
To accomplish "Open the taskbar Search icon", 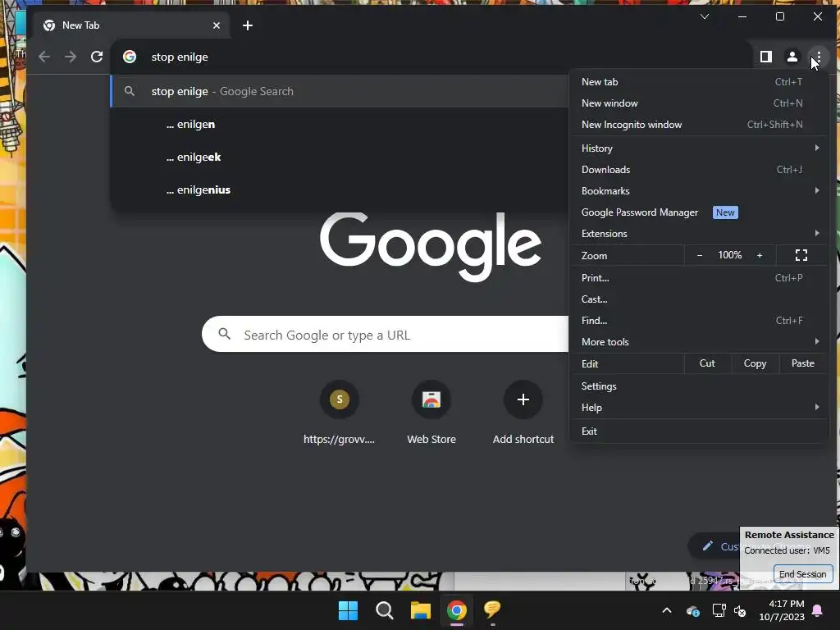I will pos(384,610).
